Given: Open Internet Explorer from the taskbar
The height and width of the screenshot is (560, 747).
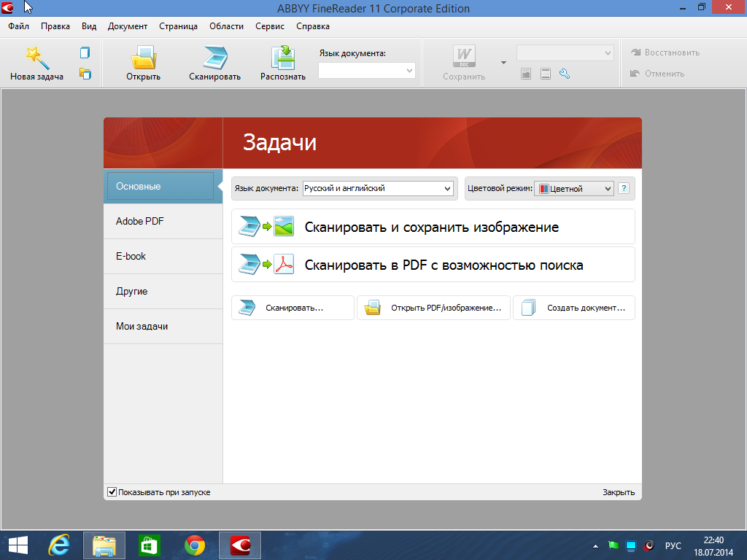Looking at the screenshot, I should point(59,545).
